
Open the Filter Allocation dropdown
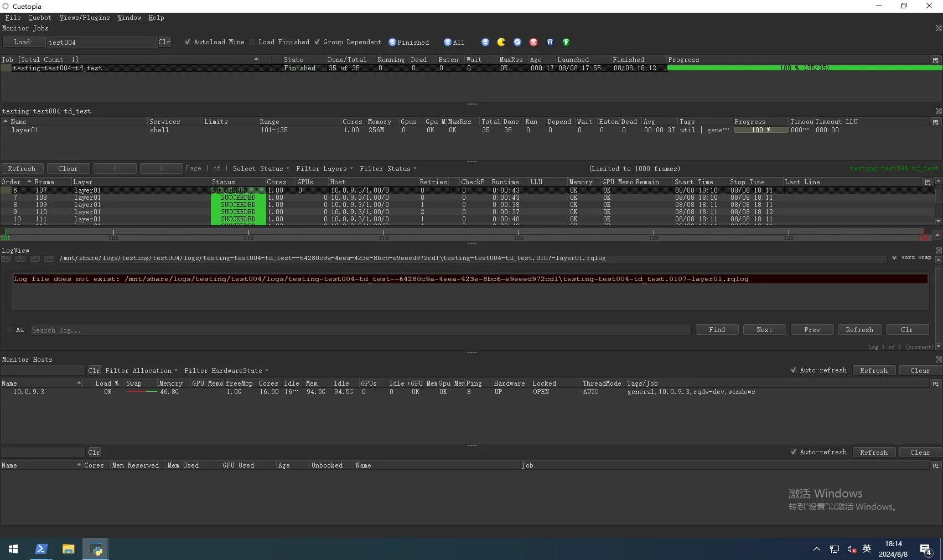141,371
